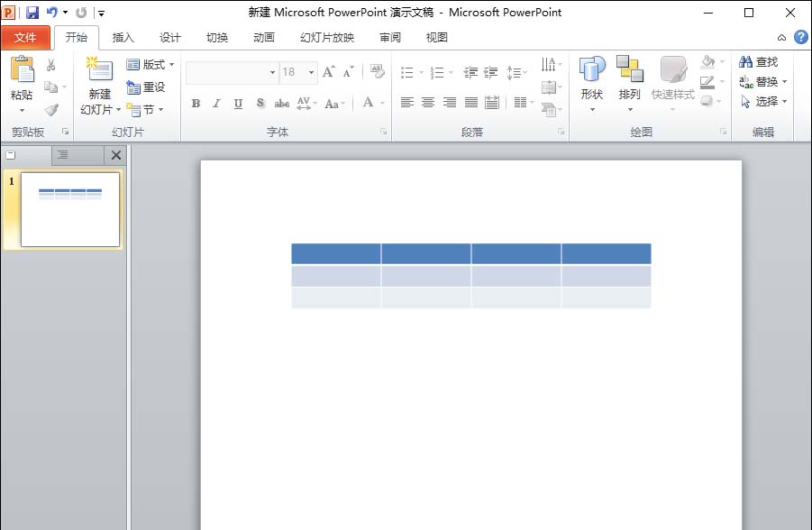812x530 pixels.
Task: Open the 审阅 tab
Action: [390, 37]
